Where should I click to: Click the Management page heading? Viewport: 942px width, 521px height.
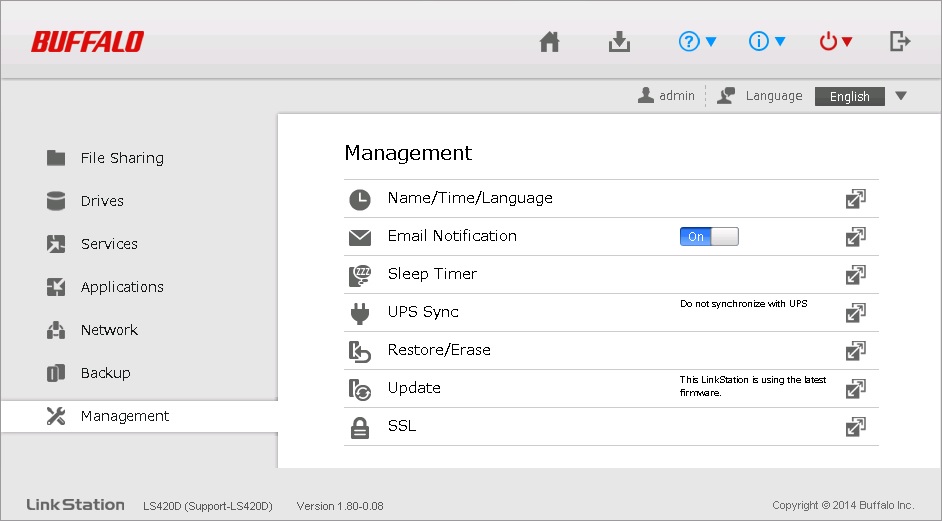(x=408, y=153)
